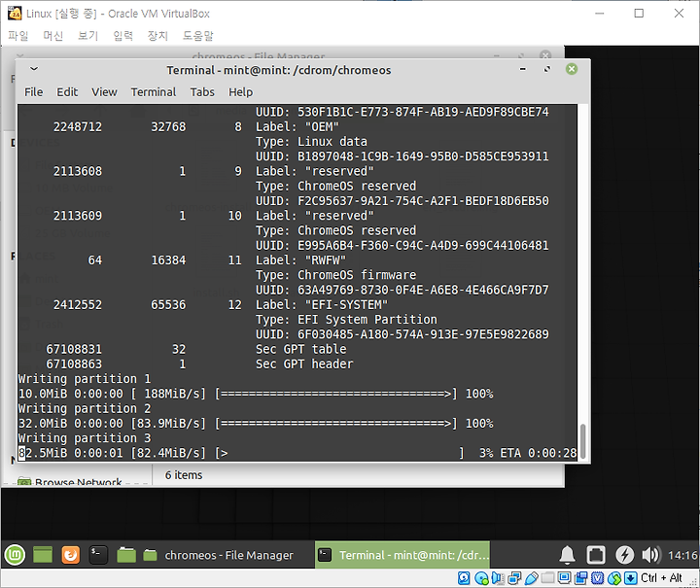Click VirtualBox shared folders status icon
This screenshot has height=588, width=700.
[547, 578]
